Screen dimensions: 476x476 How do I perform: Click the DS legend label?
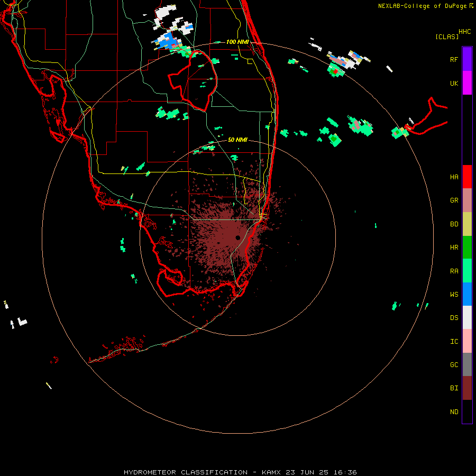click(454, 317)
